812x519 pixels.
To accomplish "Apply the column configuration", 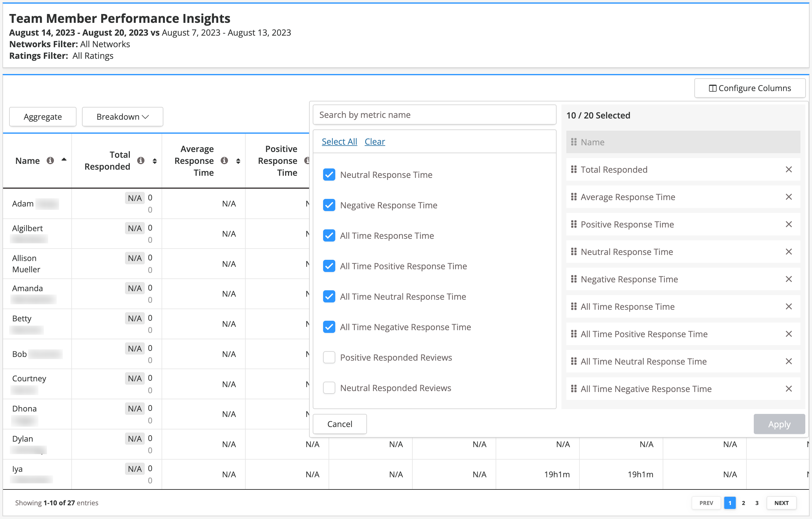I will pyautogui.click(x=779, y=424).
